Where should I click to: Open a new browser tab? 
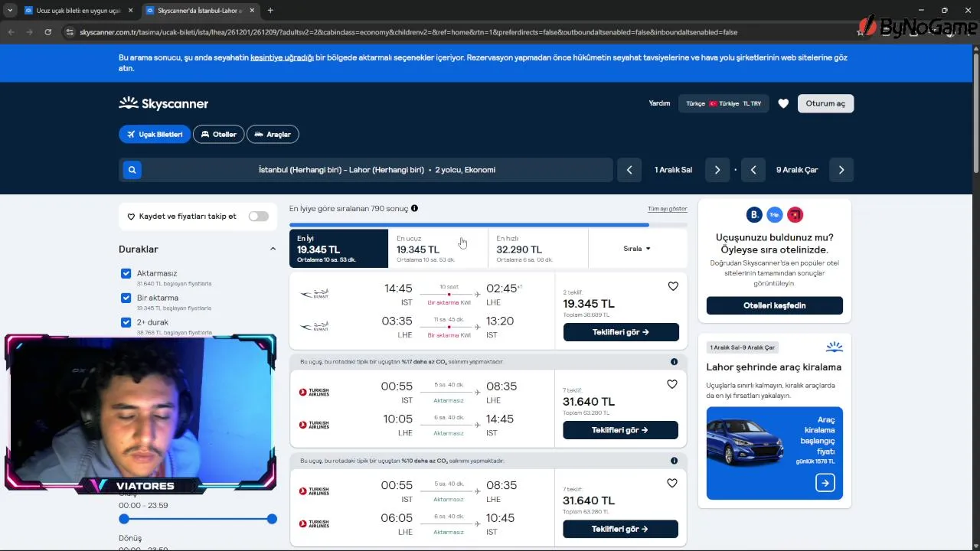point(270,11)
